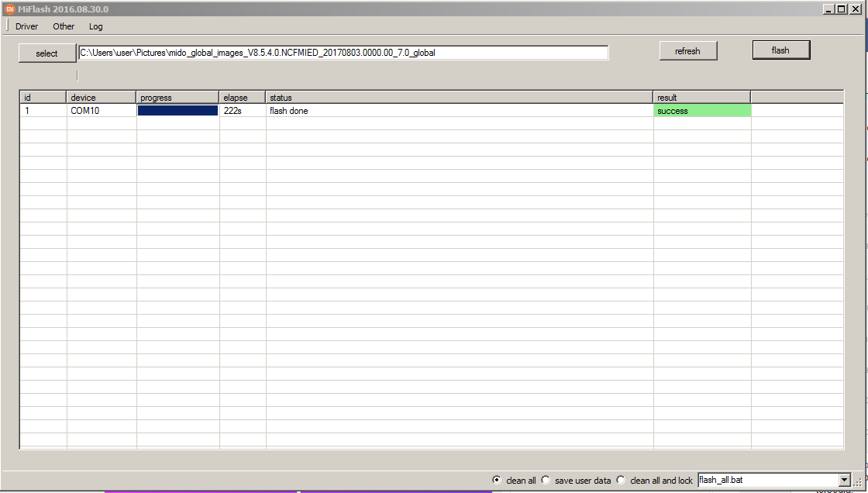This screenshot has height=493, width=868.
Task: Open the flash_all.bat script dropdown
Action: [843, 480]
